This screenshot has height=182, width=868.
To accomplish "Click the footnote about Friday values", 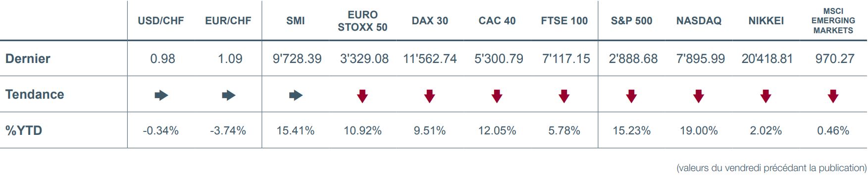I will (771, 168).
